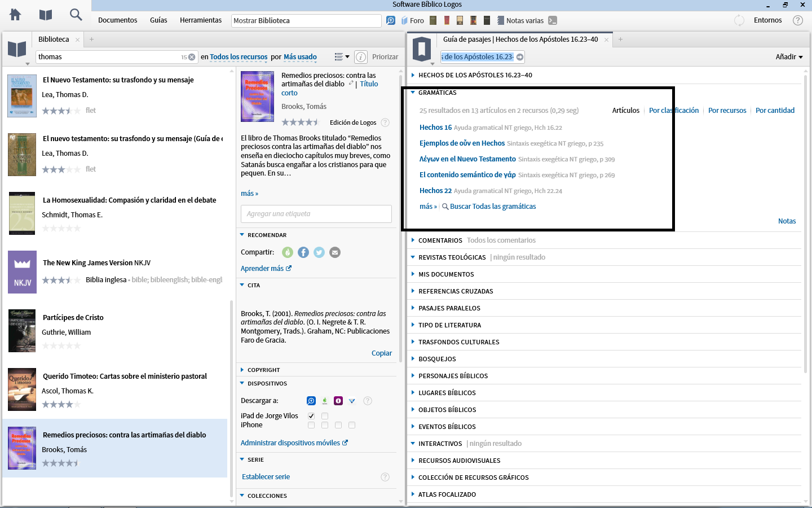Share on Facebook icon

point(303,252)
